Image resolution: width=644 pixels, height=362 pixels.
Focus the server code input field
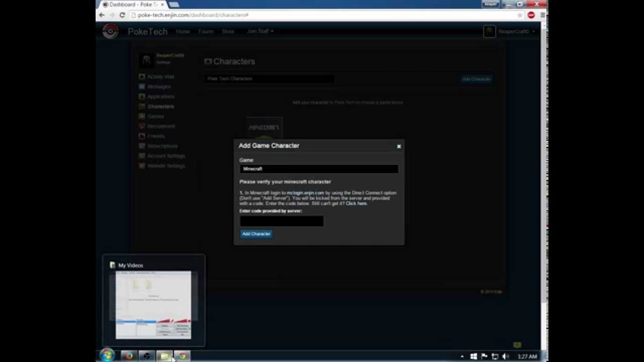point(282,221)
